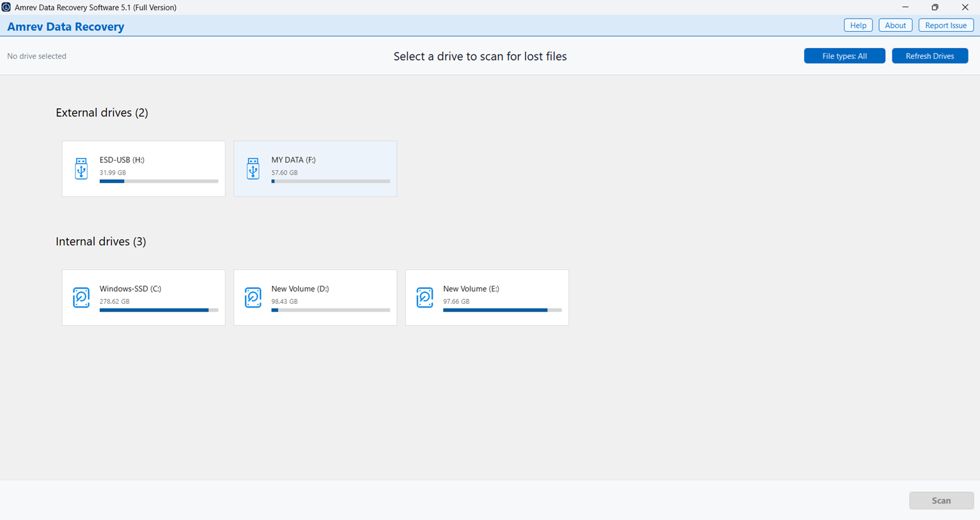
Task: Click the Report Issue button
Action: pos(945,25)
